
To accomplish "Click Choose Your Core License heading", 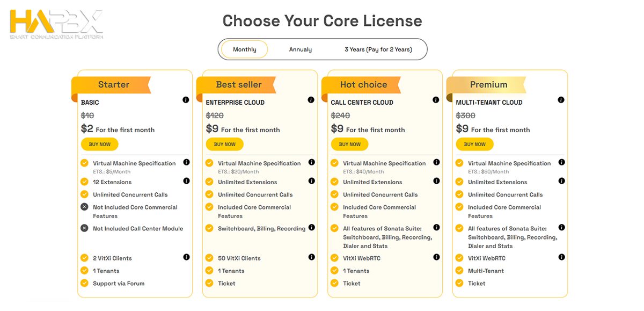I will coord(323,20).
